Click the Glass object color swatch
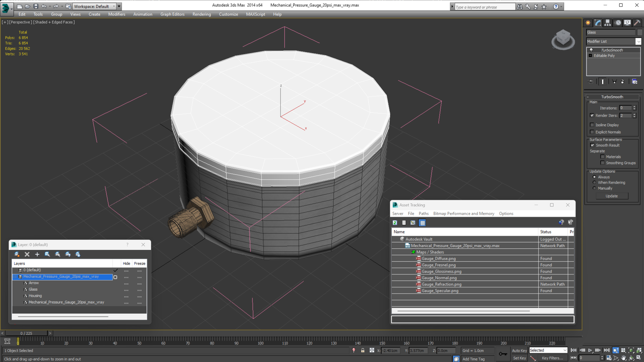This screenshot has width=644, height=362. tap(639, 32)
